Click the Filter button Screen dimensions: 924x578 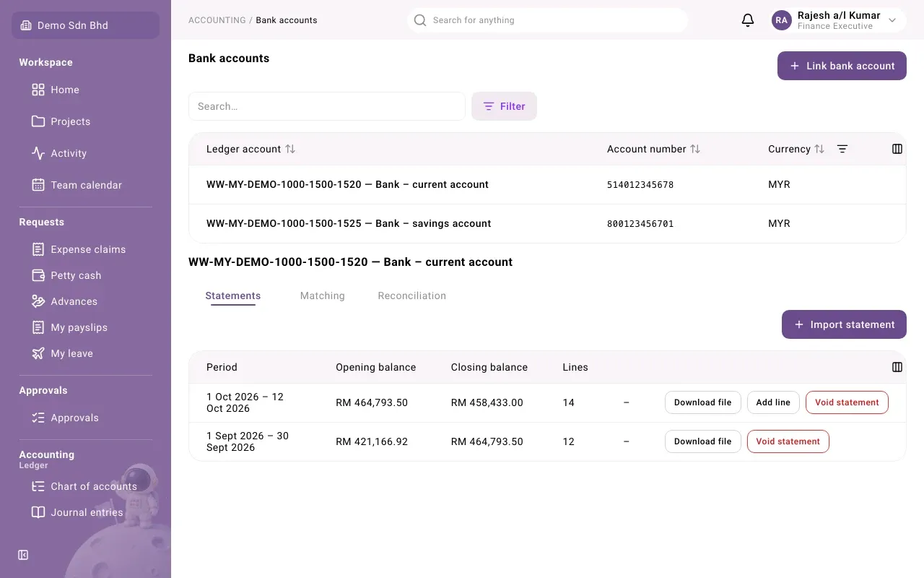click(x=504, y=106)
